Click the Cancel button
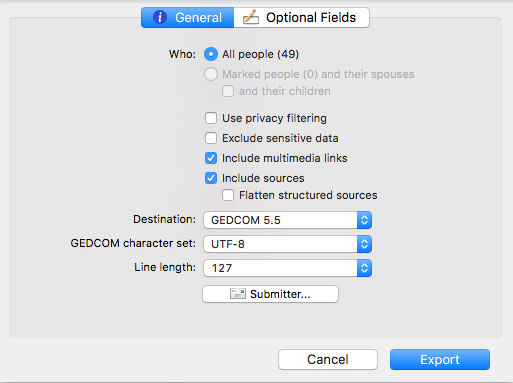 [328, 359]
